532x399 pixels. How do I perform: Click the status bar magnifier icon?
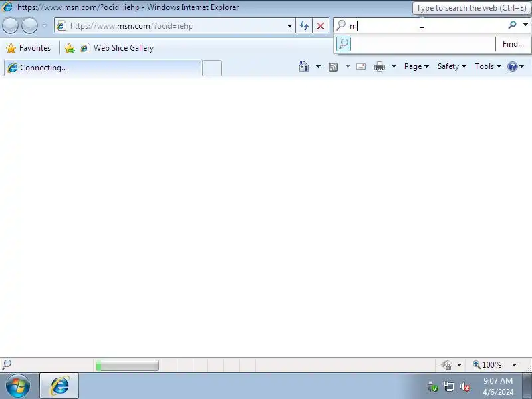pos(7,364)
